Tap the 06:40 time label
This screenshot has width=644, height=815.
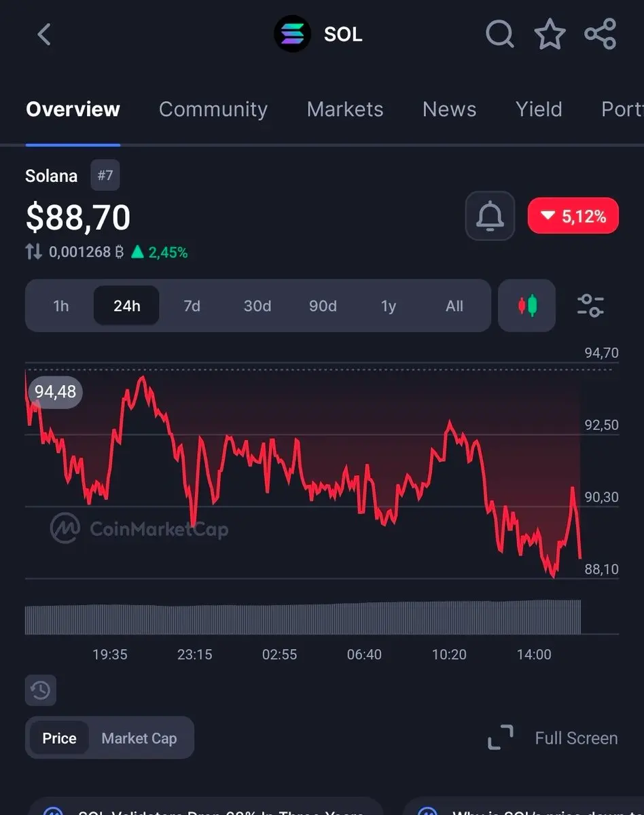click(x=364, y=654)
